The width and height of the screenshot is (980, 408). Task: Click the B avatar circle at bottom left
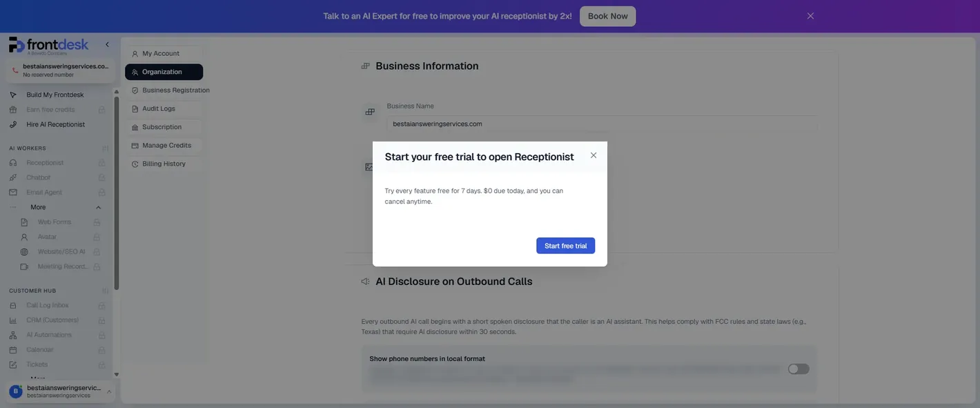point(15,391)
